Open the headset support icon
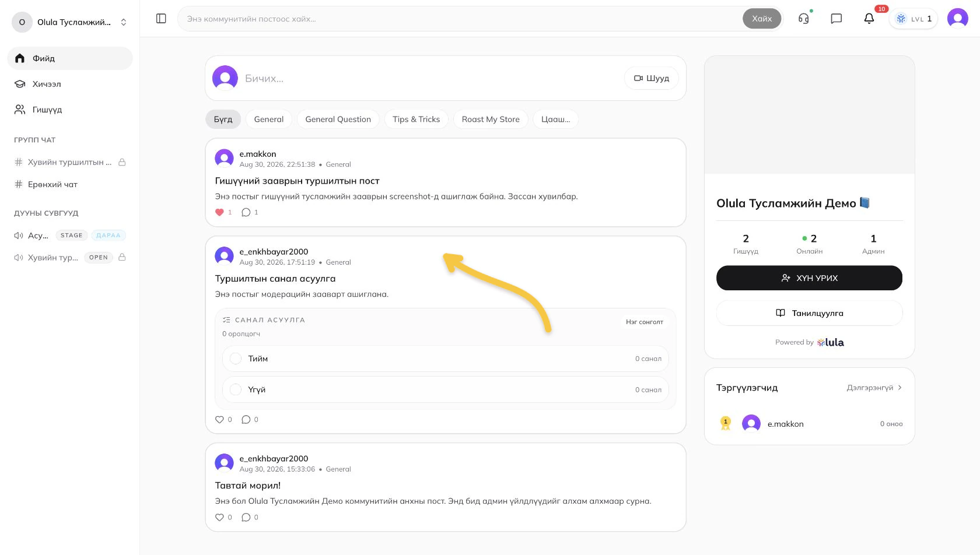980x555 pixels. 804,19
